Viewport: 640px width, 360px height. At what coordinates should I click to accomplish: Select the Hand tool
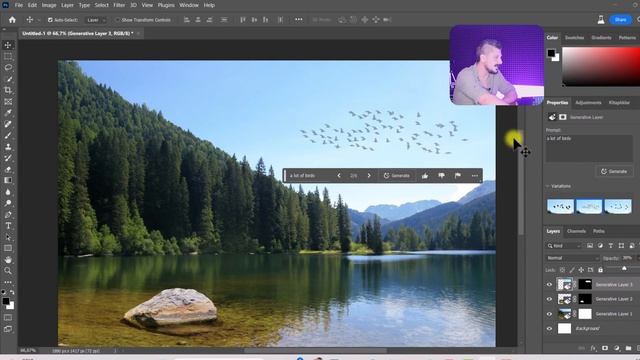click(x=8, y=260)
